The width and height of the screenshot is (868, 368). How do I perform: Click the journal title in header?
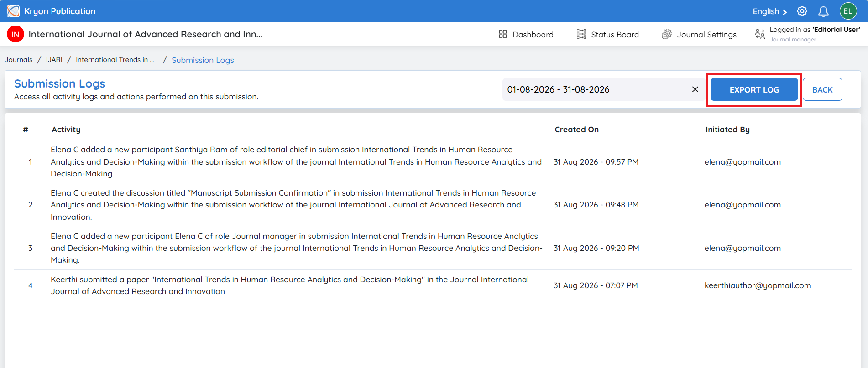point(145,34)
